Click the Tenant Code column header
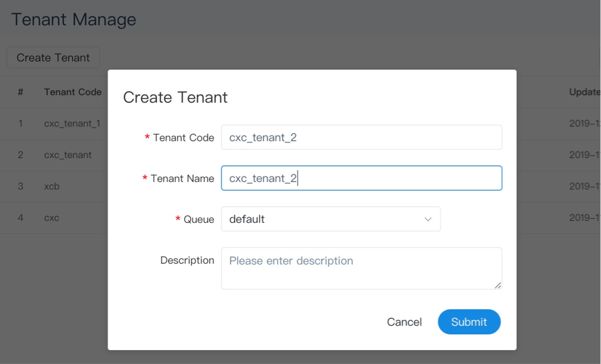 [73, 92]
